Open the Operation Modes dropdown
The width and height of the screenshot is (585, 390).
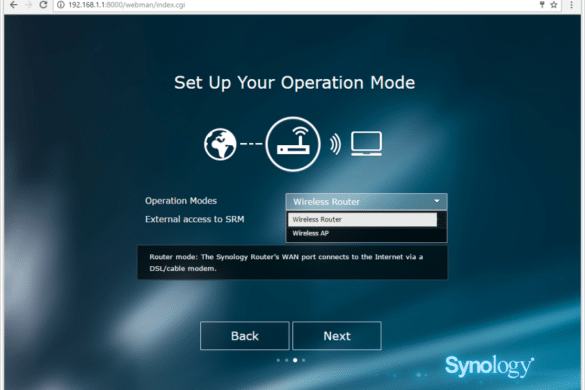coord(366,202)
